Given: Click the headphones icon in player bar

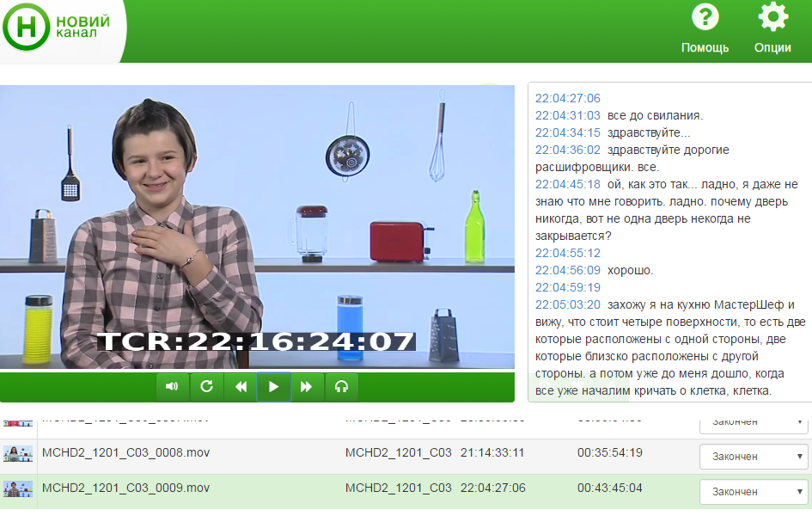Looking at the screenshot, I should [x=341, y=387].
